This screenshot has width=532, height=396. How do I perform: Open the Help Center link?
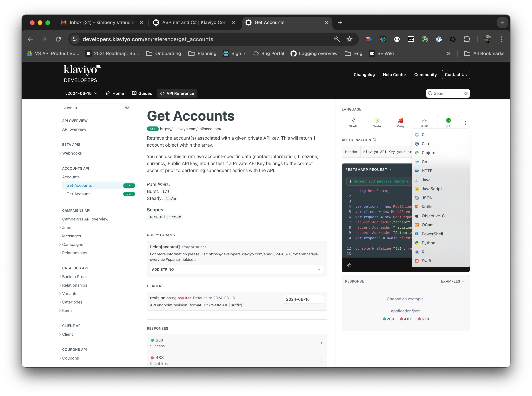394,74
